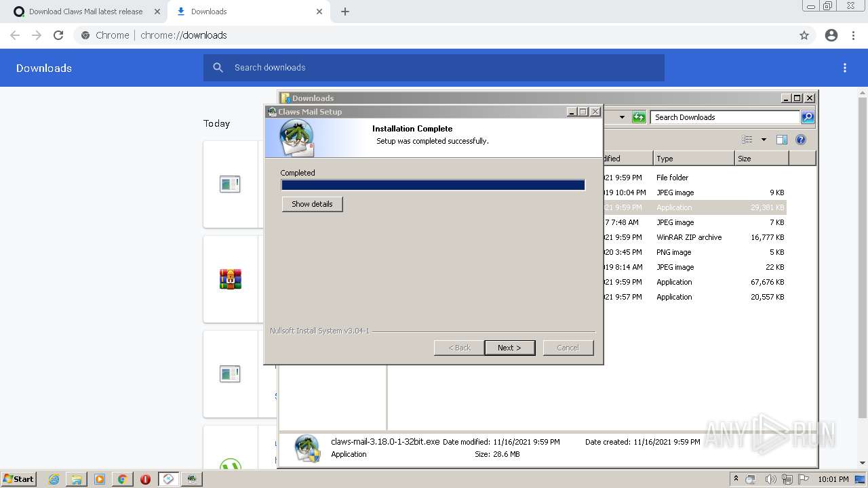Click the Claws Mail Setup taskbar button
868x488 pixels.
tap(191, 479)
